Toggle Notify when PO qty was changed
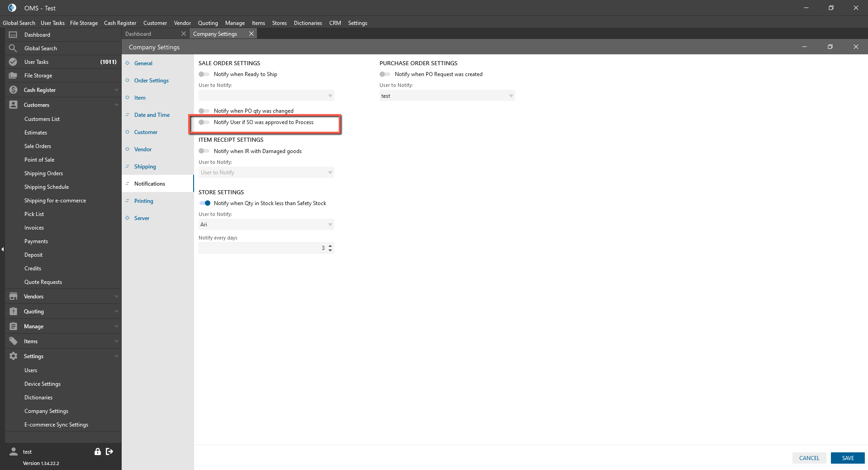The width and height of the screenshot is (868, 470). click(x=204, y=111)
